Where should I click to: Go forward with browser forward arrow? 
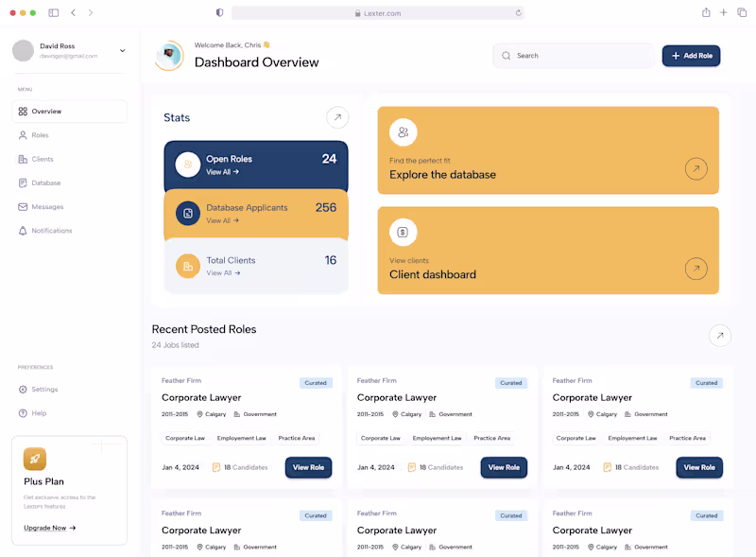pyautogui.click(x=91, y=13)
